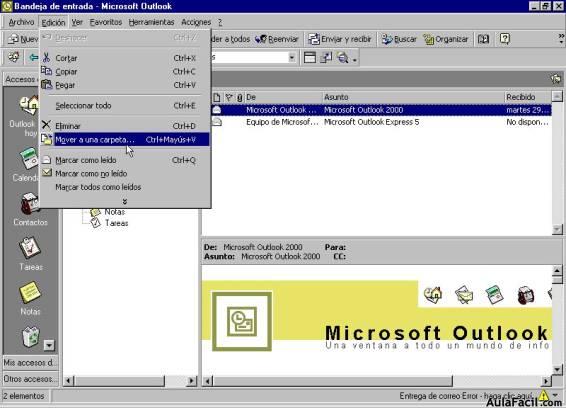
Task: Click the help question mark toolbar icon
Action: point(505,39)
